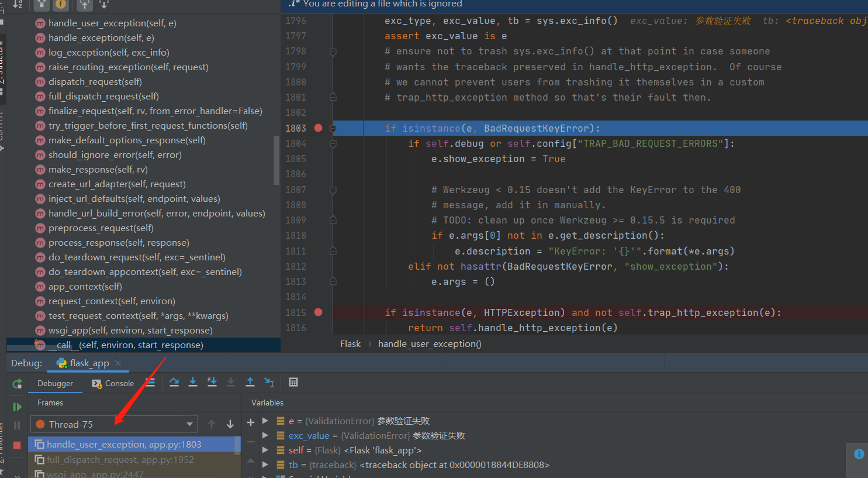Select make_response(self, rv) in Structure list
868x478 pixels.
tap(98, 170)
